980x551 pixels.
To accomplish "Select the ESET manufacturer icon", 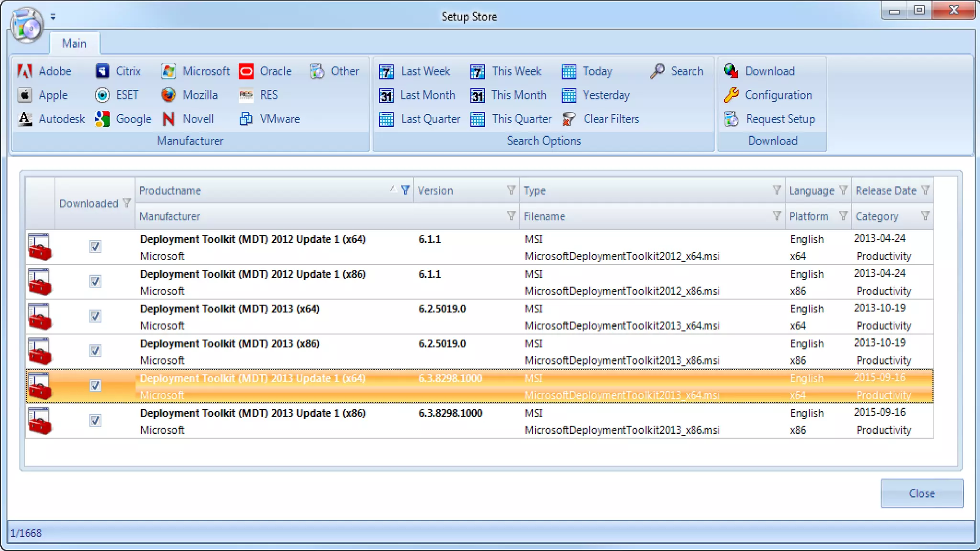I will (x=102, y=95).
